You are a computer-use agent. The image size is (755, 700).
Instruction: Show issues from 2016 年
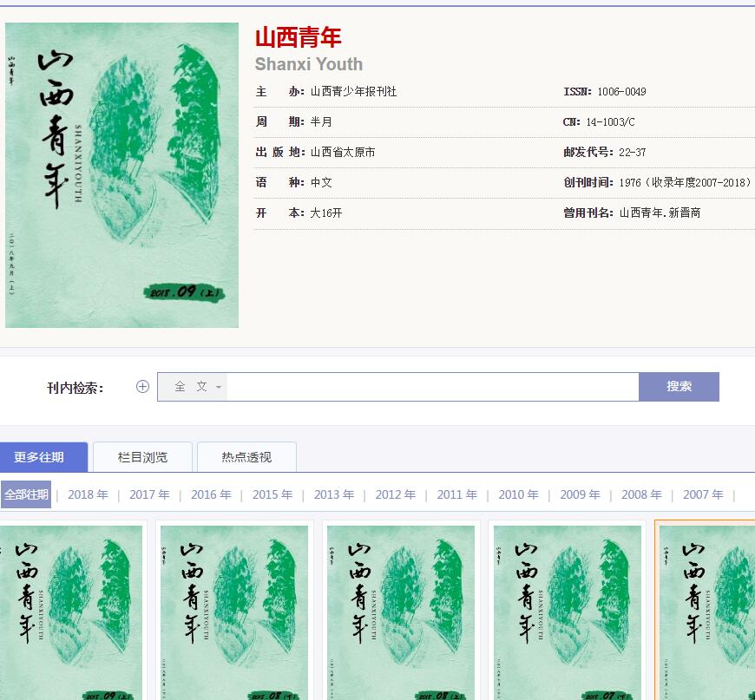[x=212, y=494]
